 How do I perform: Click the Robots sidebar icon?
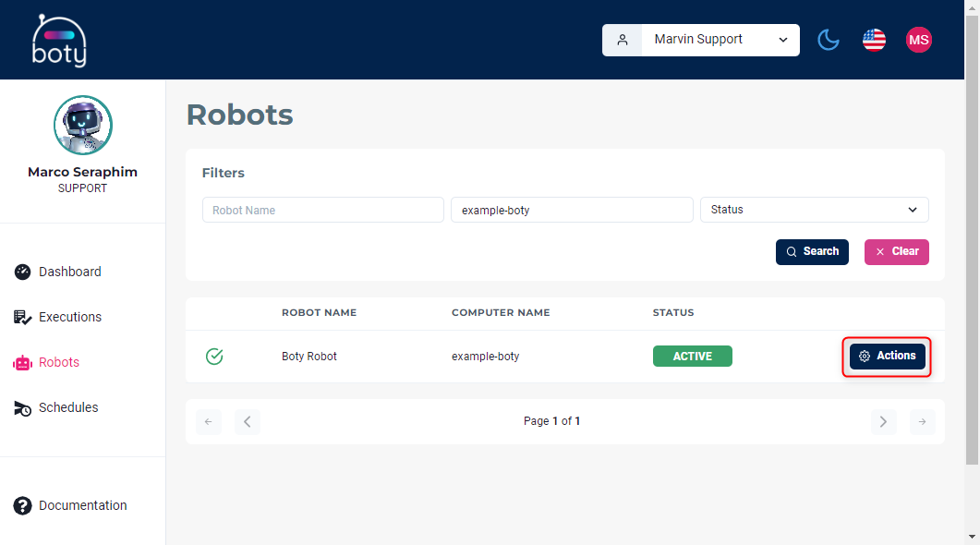[22, 363]
